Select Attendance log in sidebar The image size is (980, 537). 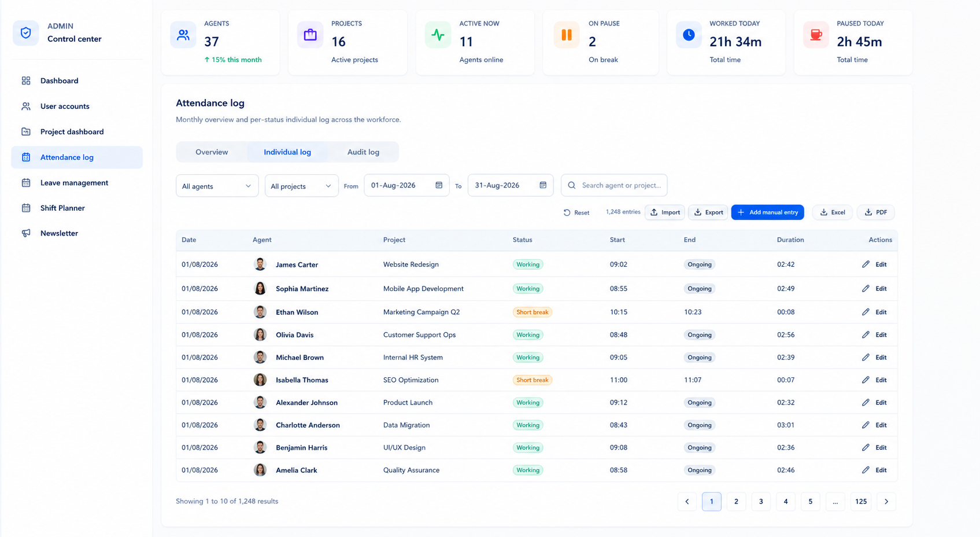coord(77,157)
